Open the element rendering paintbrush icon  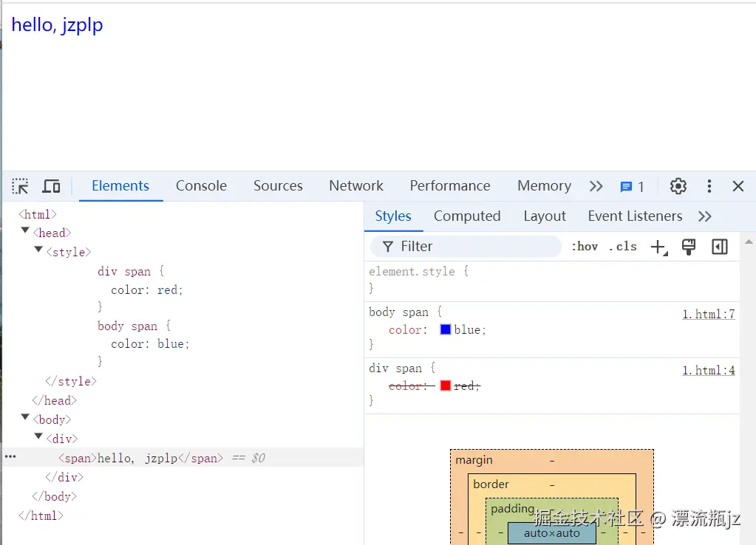tap(688, 247)
